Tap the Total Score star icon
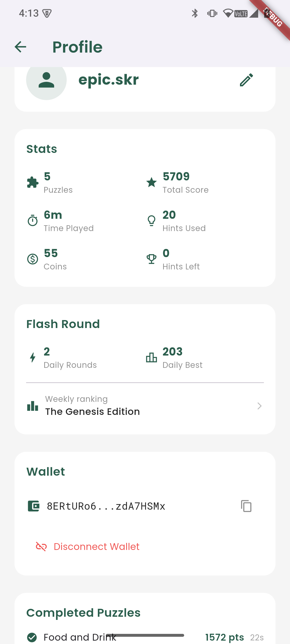Screen dimensions: 290x644 (x=152, y=182)
